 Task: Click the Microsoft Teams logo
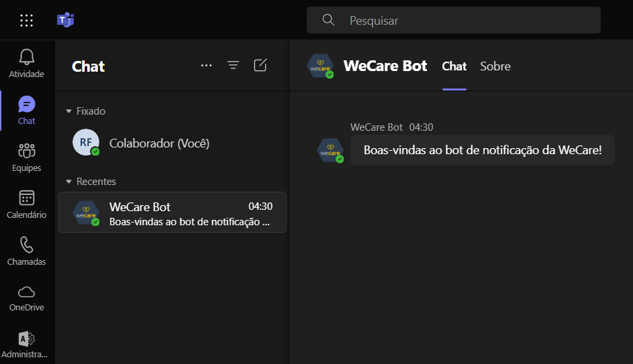[x=65, y=19]
